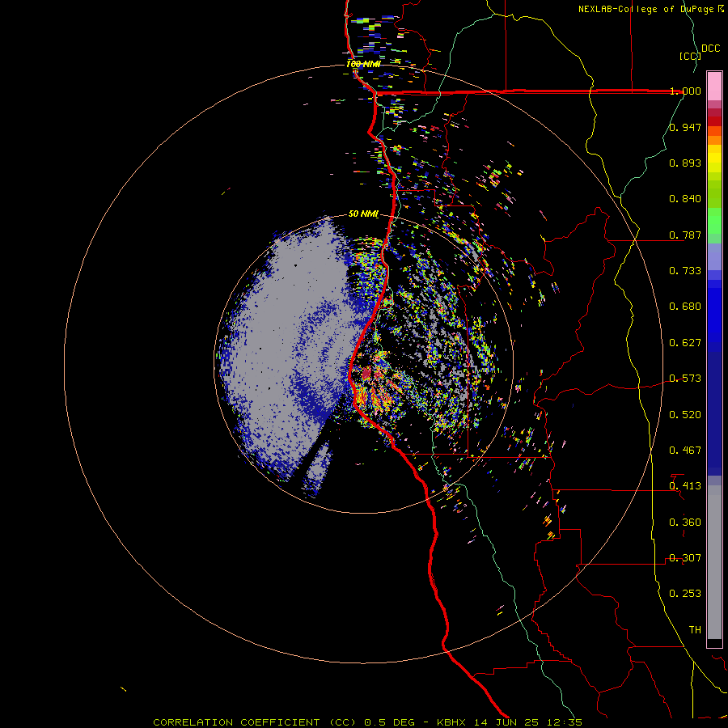
Task: Pick the light pink segment atop the color bar
Action: pyautogui.click(x=714, y=86)
